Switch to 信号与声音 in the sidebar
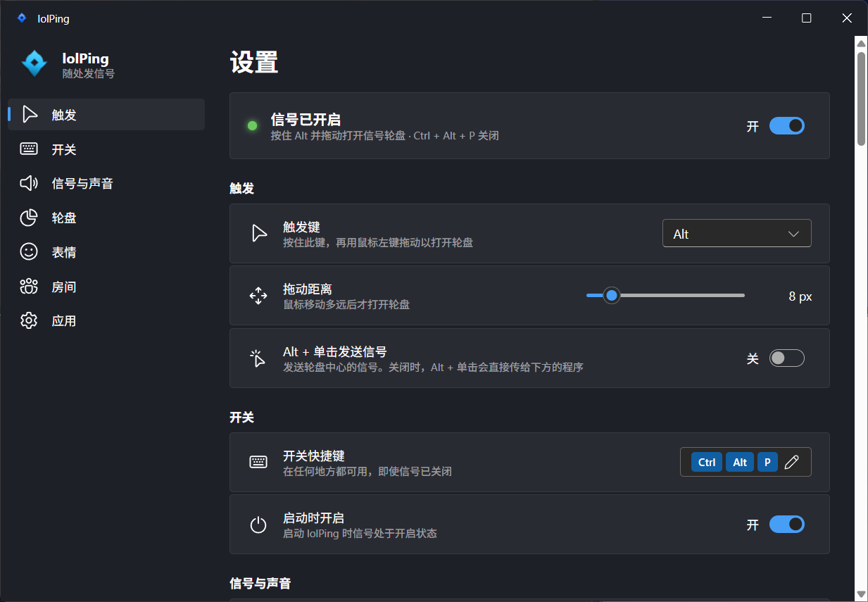This screenshot has width=868, height=602. pyautogui.click(x=106, y=183)
